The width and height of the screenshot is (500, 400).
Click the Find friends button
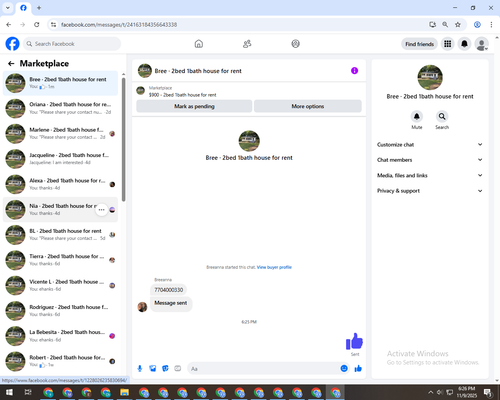(419, 44)
